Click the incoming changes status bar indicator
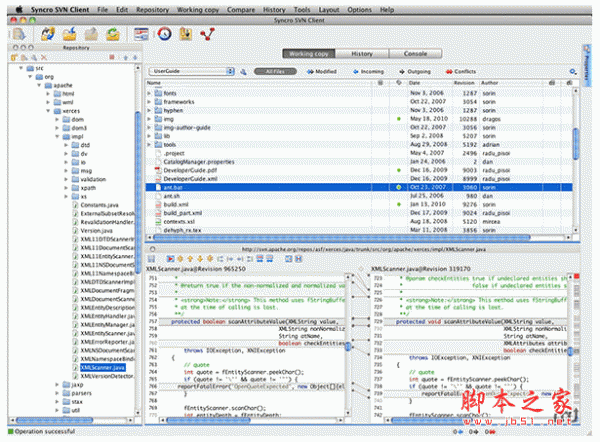Viewport: 600px width, 442px height. [458, 432]
